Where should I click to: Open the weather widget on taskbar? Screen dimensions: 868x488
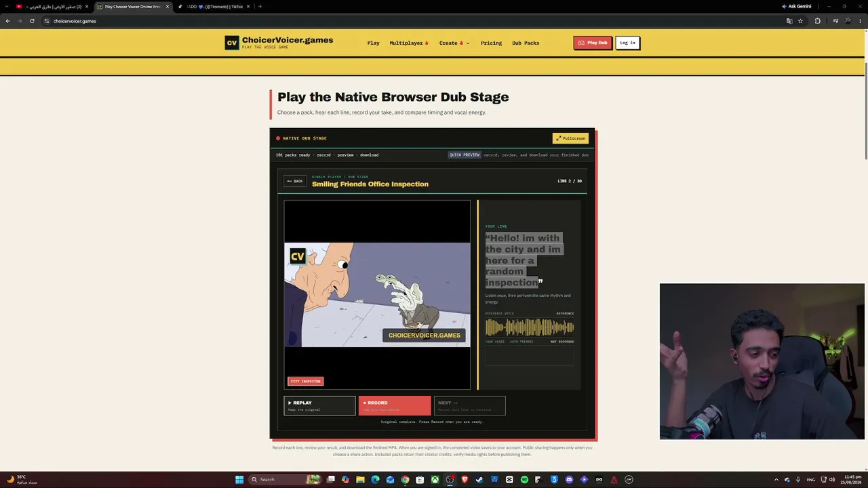click(22, 480)
